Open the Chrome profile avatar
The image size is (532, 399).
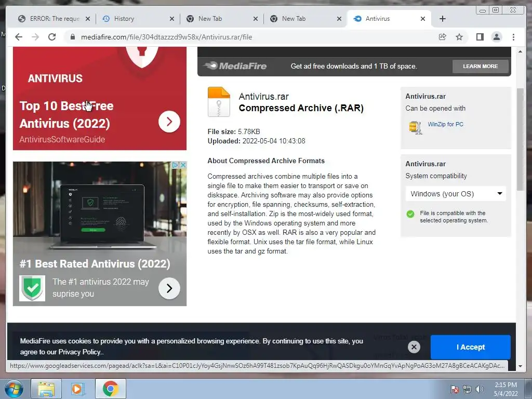pyautogui.click(x=496, y=37)
